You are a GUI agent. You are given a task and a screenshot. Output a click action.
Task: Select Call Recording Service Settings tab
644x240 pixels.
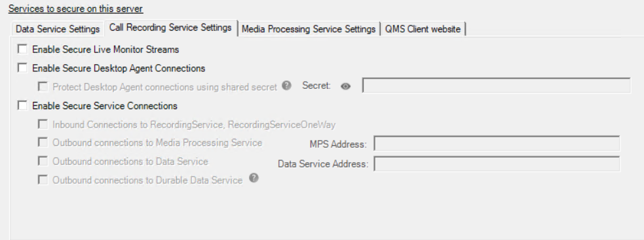[170, 27]
